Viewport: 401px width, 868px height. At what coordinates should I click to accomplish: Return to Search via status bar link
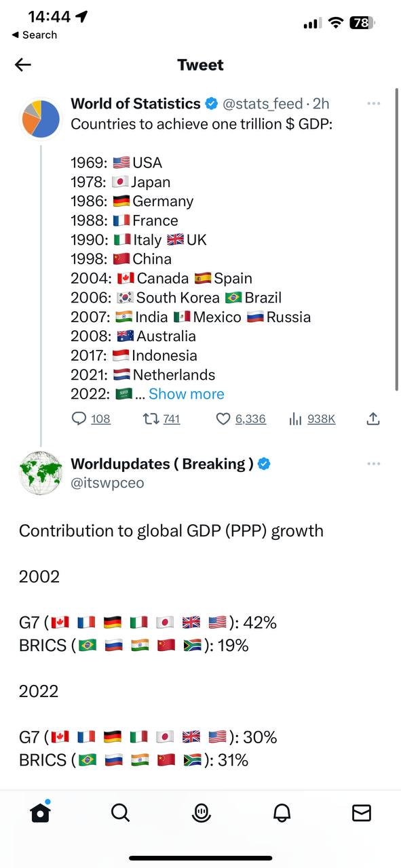[x=35, y=35]
